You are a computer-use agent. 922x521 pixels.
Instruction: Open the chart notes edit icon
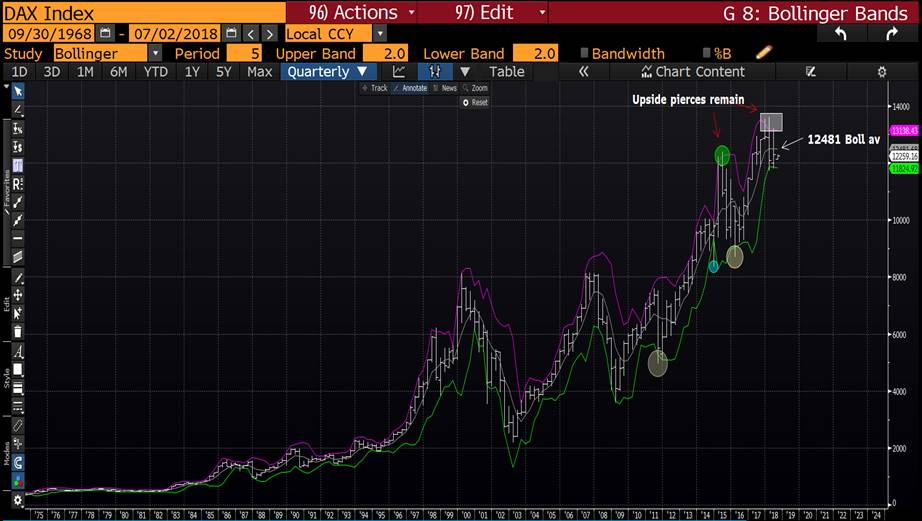(811, 72)
